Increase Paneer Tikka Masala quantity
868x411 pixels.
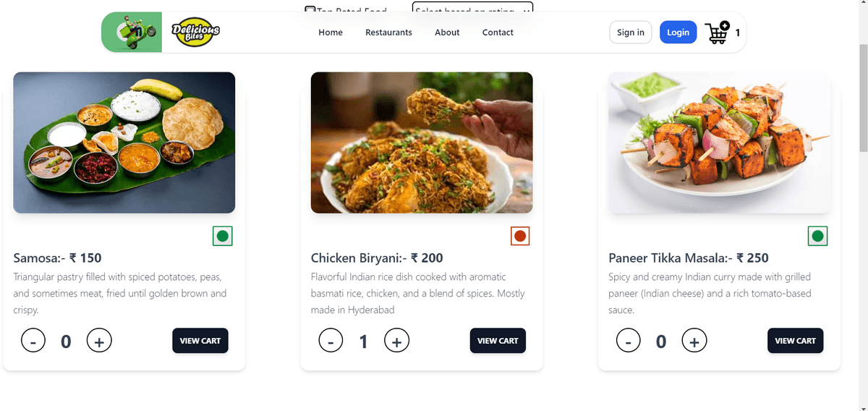click(694, 341)
